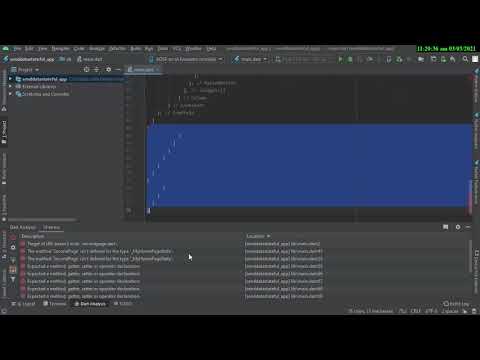Open the Refactor menu
Image resolution: width=480 pixels, height=360 pixels.
tap(117, 49)
